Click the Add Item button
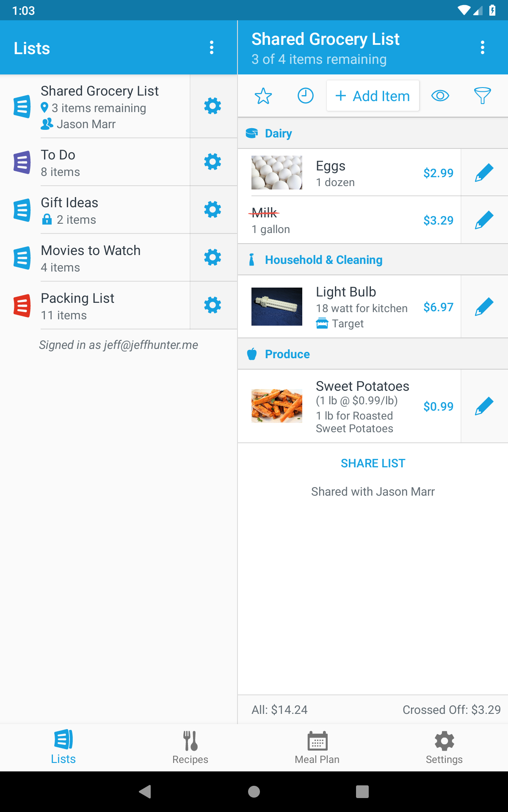 click(373, 96)
